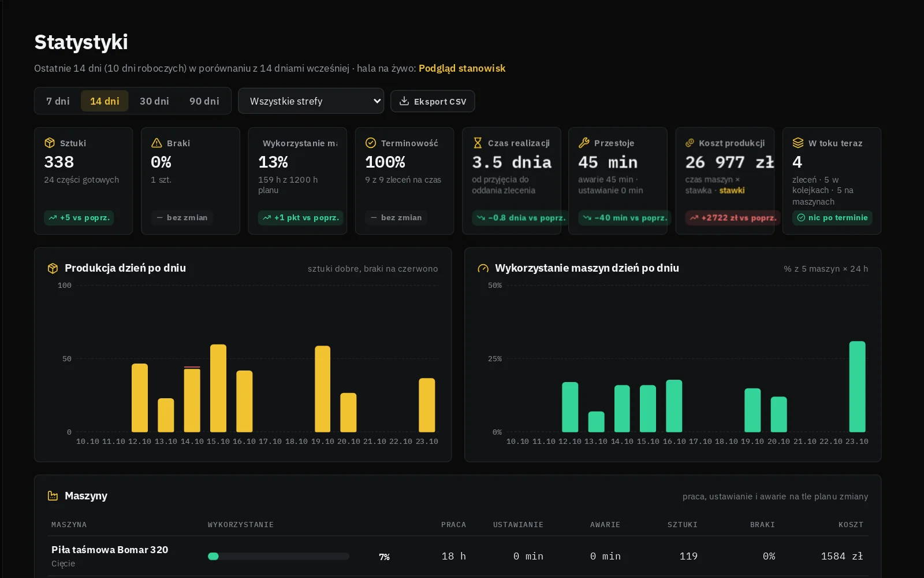Click the WYKORZYSTANIE column header

click(241, 525)
